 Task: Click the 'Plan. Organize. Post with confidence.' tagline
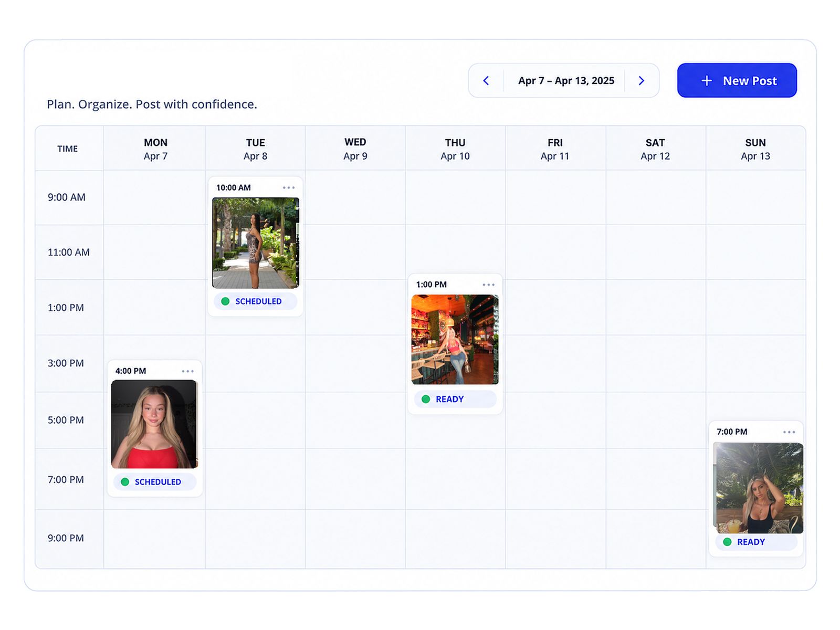(x=152, y=104)
